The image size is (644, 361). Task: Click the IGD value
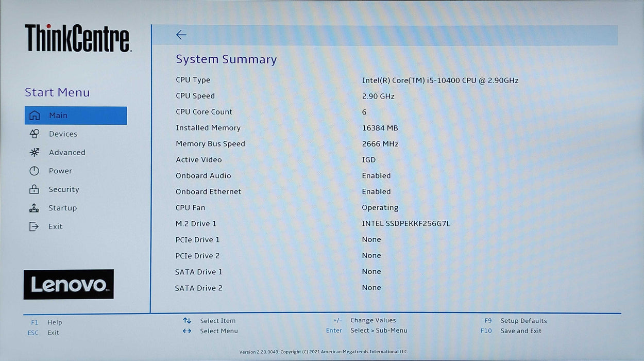[x=369, y=160]
